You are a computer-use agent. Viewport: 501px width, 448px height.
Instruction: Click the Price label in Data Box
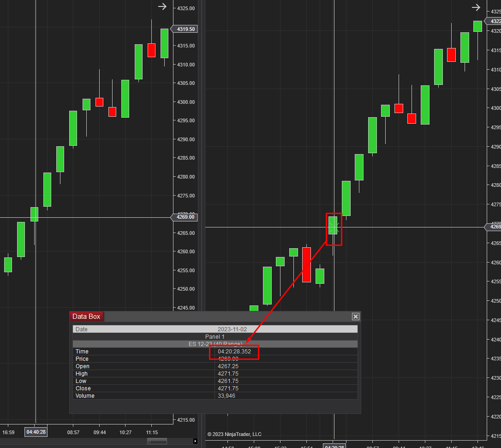(82, 359)
